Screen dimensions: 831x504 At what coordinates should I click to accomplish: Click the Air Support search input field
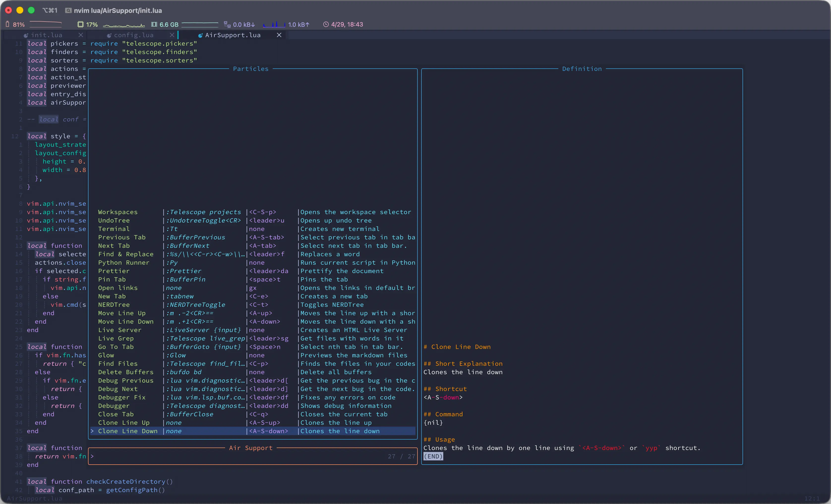click(253, 456)
